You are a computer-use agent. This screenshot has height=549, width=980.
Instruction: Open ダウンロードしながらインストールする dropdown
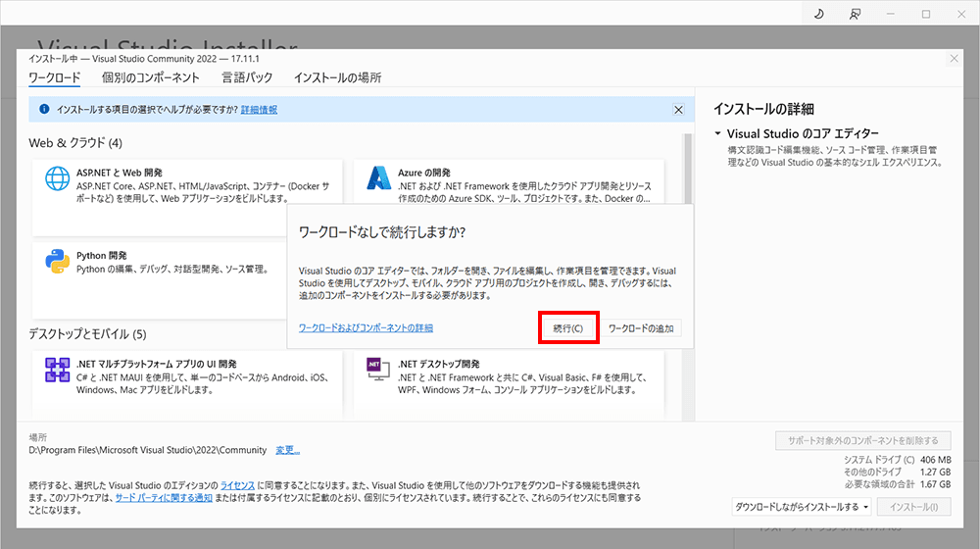tap(802, 507)
